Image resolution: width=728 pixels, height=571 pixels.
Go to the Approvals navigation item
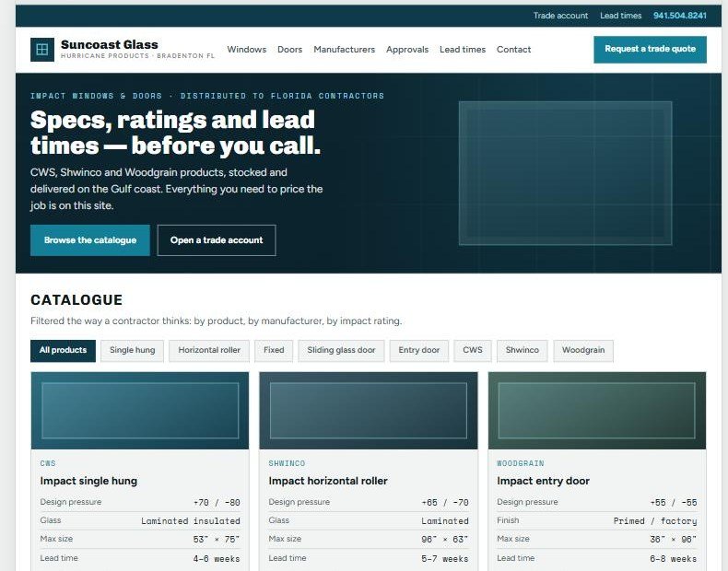407,50
